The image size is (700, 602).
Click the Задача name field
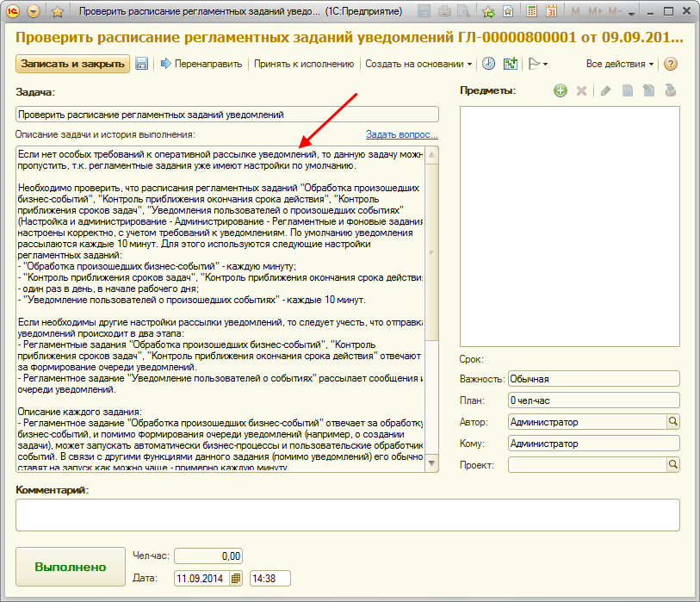226,115
